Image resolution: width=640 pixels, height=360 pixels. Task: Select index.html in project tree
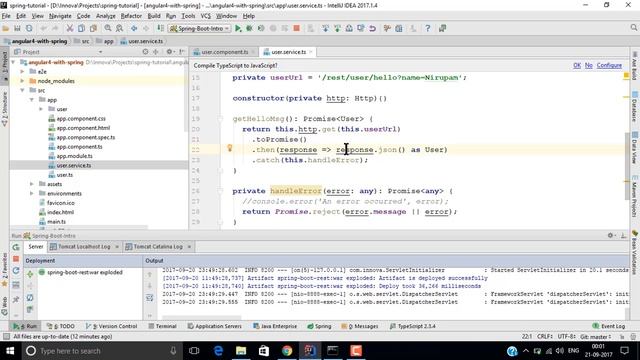[x=60, y=212]
